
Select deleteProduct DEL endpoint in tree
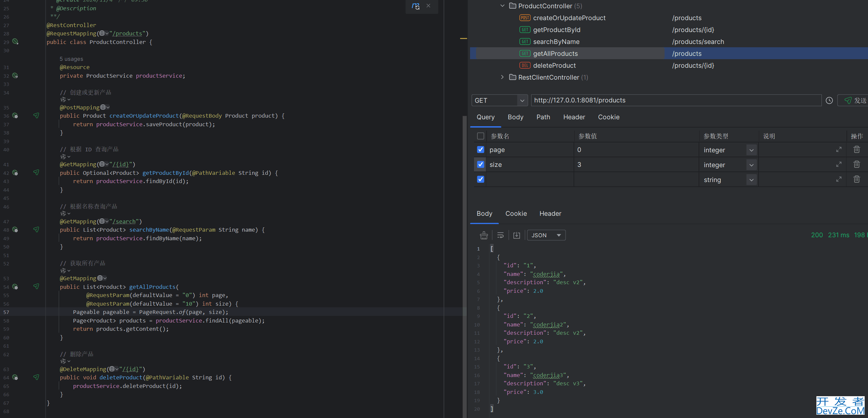click(554, 65)
